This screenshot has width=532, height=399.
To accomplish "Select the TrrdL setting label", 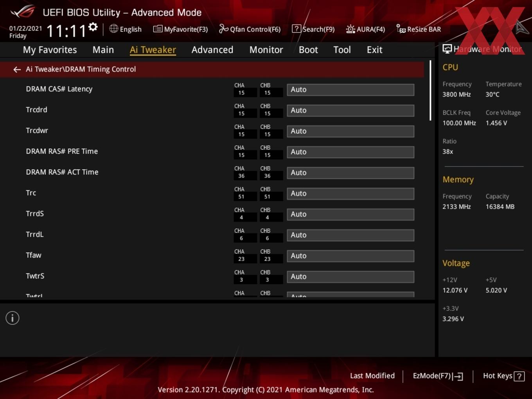I will (x=34, y=234).
